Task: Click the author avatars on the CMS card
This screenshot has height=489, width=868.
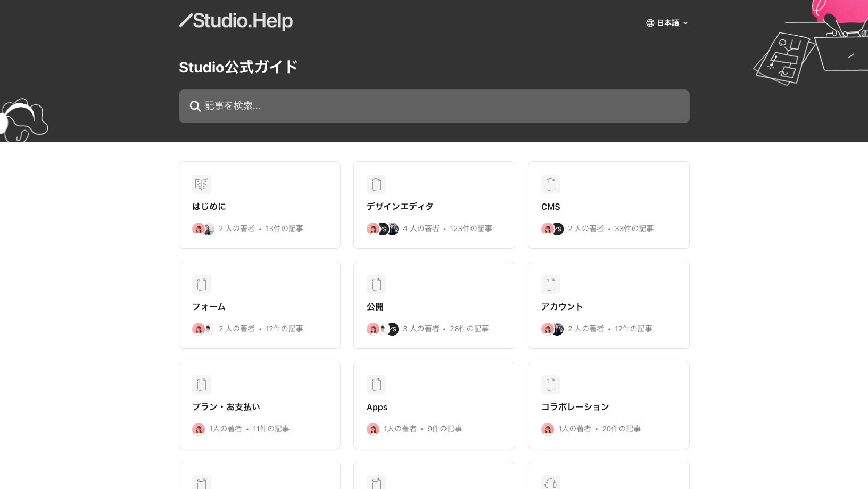Action: 552,229
